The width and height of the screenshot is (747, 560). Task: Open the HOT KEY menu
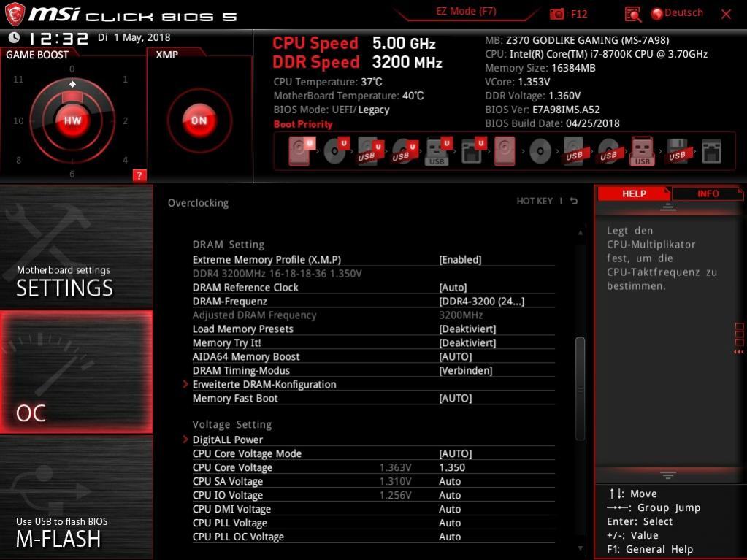(x=535, y=201)
